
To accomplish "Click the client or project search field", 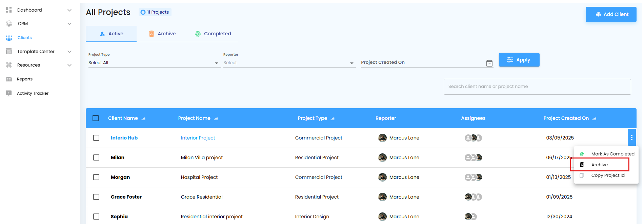I will pos(537,87).
